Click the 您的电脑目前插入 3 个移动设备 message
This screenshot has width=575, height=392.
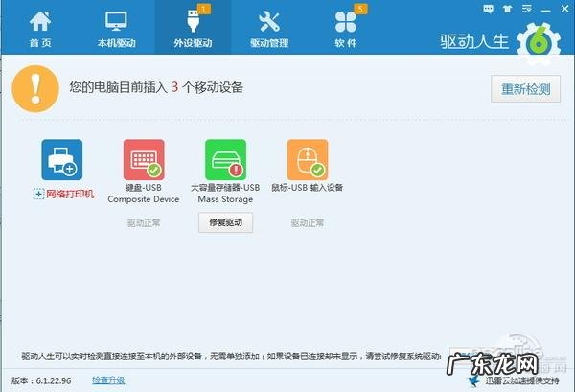(156, 87)
